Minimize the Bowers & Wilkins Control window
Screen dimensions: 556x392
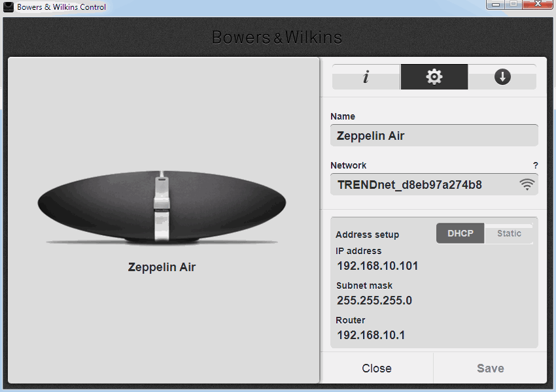(x=496, y=5)
